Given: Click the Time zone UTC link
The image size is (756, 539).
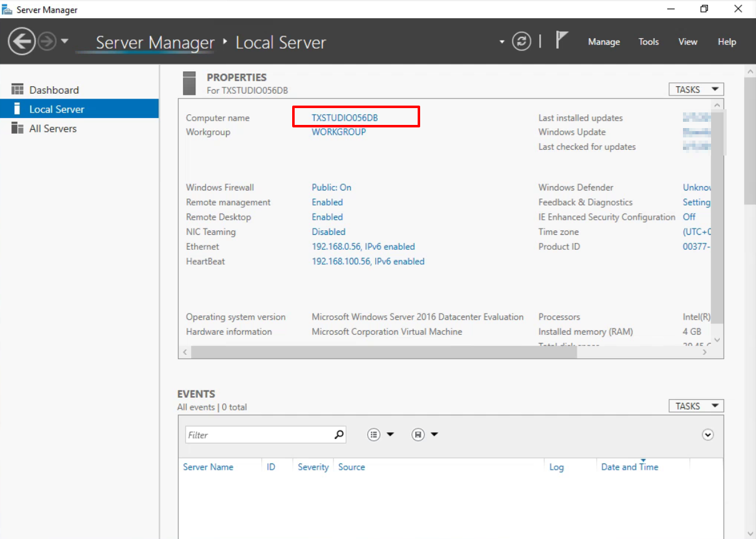Looking at the screenshot, I should click(697, 232).
